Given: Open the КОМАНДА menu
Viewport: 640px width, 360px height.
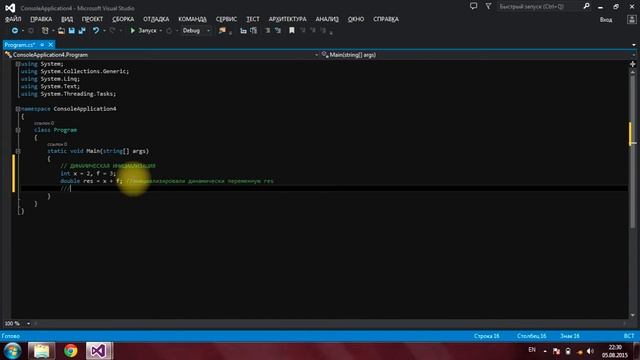Looking at the screenshot, I should (192, 19).
